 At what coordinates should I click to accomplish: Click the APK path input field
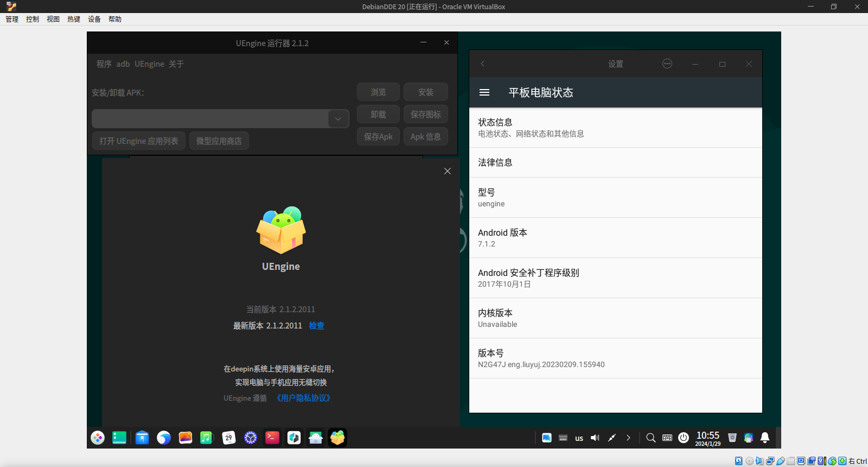coord(210,119)
